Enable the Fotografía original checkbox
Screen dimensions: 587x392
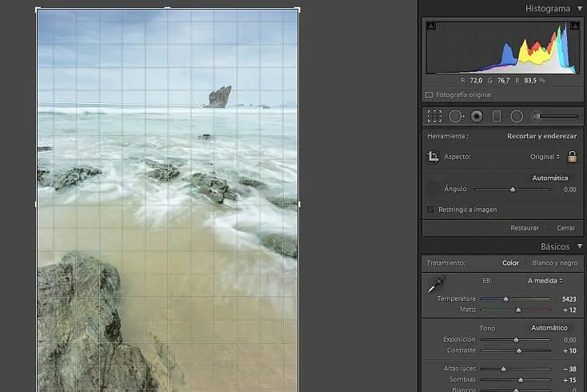[429, 95]
